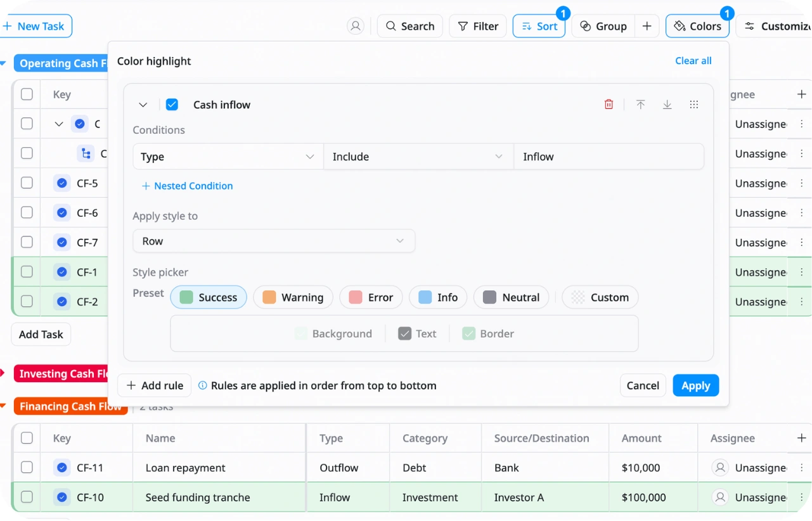Add column in Operating Cash Flow table
Image resolution: width=812 pixels, height=521 pixels.
[801, 94]
